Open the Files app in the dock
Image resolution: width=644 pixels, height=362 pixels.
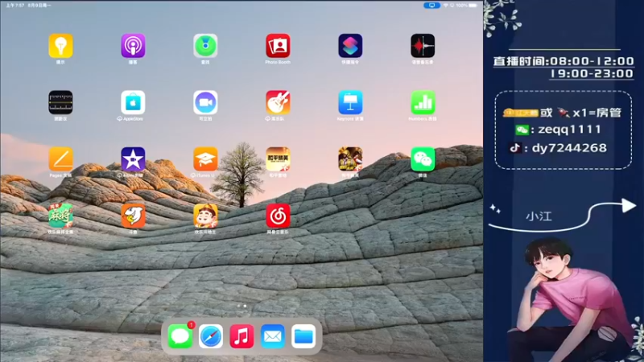tap(303, 336)
